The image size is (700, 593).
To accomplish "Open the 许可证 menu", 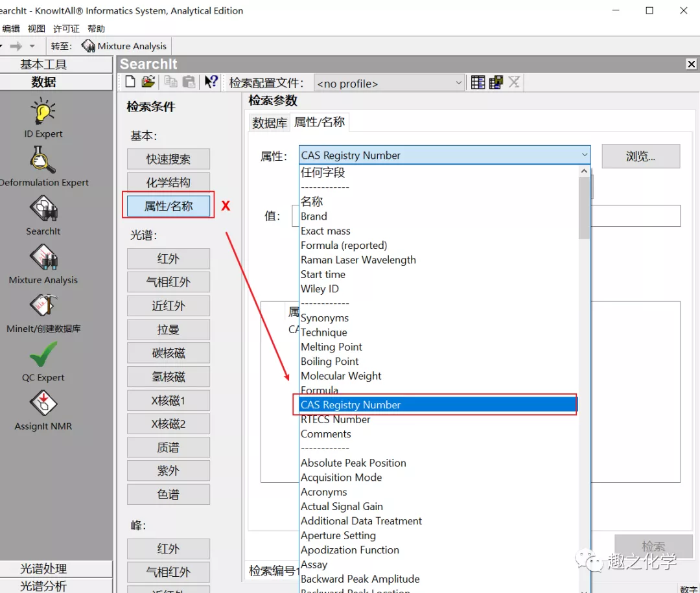I will click(66, 29).
